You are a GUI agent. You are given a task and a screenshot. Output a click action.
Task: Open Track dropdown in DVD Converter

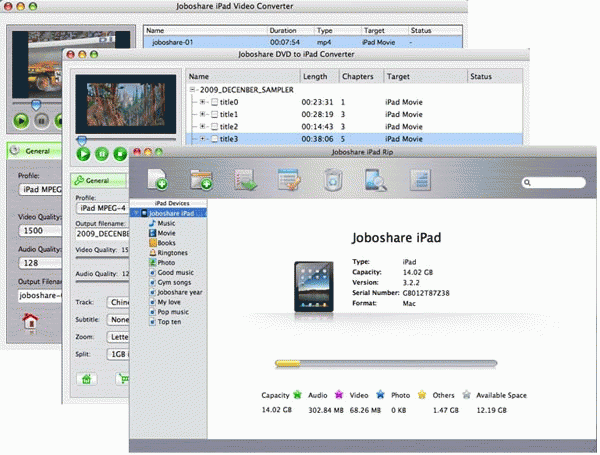[x=118, y=302]
